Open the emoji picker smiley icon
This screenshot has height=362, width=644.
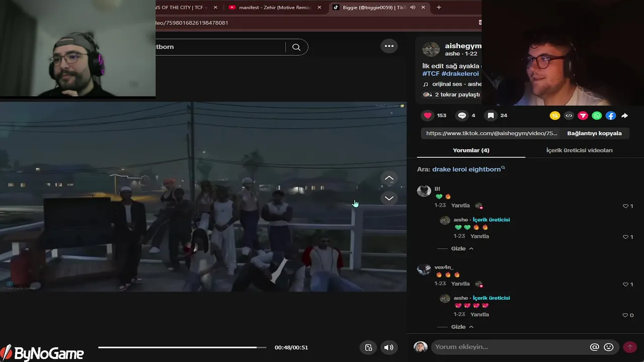pos(609,347)
